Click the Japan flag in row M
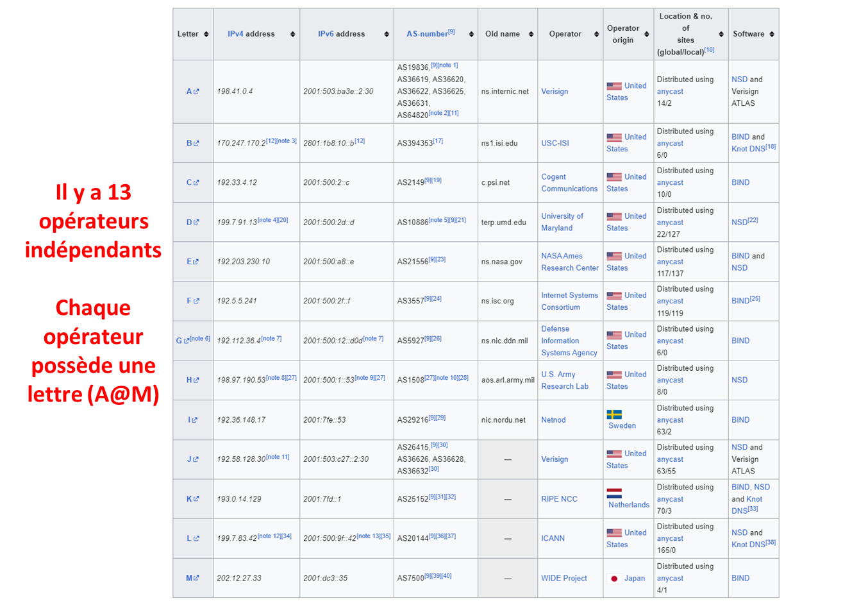The height and width of the screenshot is (603, 868). (x=614, y=579)
